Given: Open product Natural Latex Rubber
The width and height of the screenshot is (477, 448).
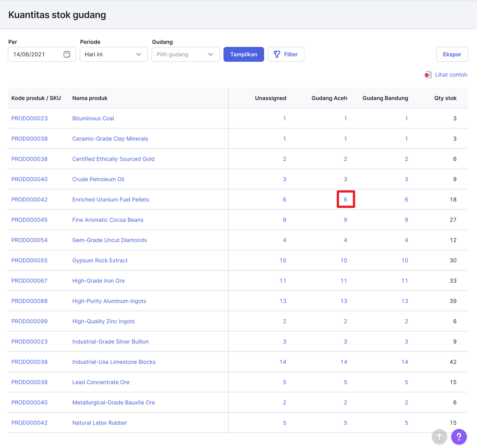Looking at the screenshot, I should pos(100,423).
